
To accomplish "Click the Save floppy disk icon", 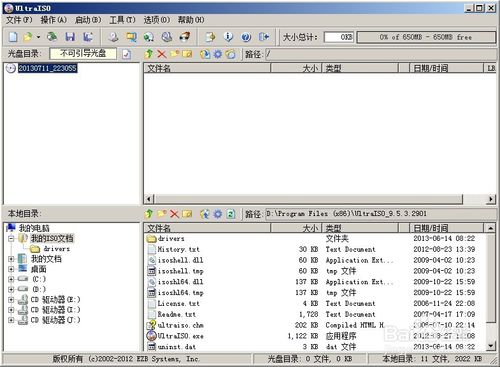I will (x=70, y=37).
